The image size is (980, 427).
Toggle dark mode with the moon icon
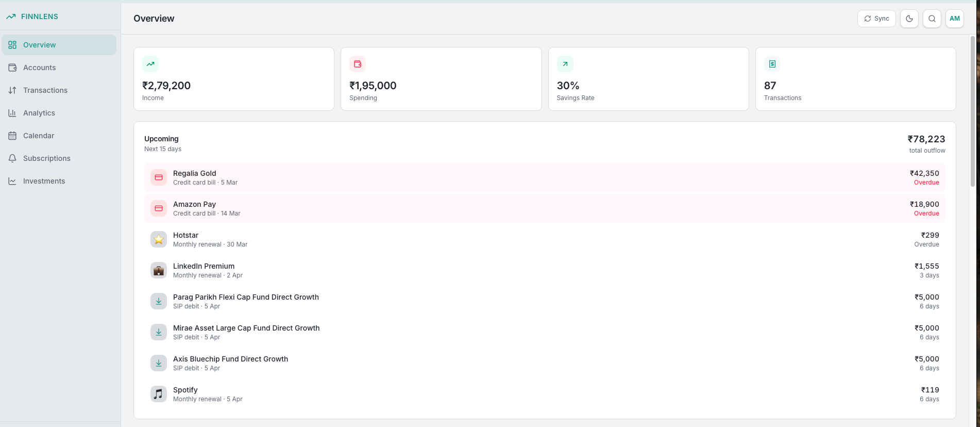pos(909,19)
